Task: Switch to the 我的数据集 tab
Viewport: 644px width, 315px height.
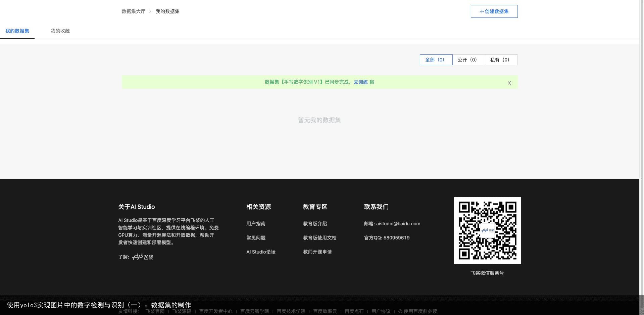Action: point(17,31)
